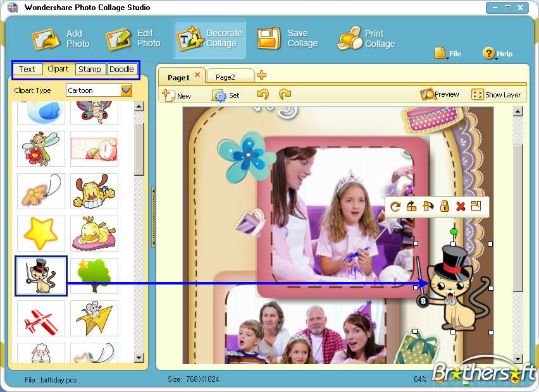Lock the selected clipart
This screenshot has width=539, height=392.
(x=445, y=207)
